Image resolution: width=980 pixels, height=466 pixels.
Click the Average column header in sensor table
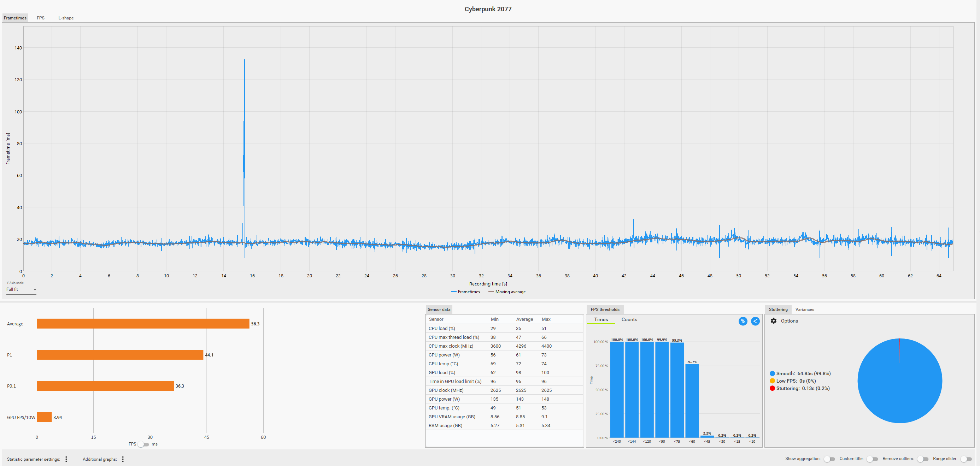pos(524,319)
